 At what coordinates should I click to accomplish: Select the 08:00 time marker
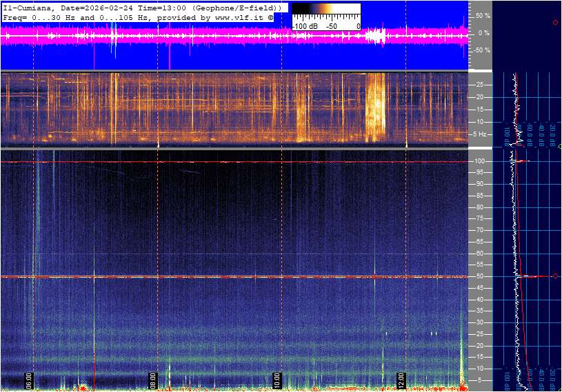tap(153, 380)
